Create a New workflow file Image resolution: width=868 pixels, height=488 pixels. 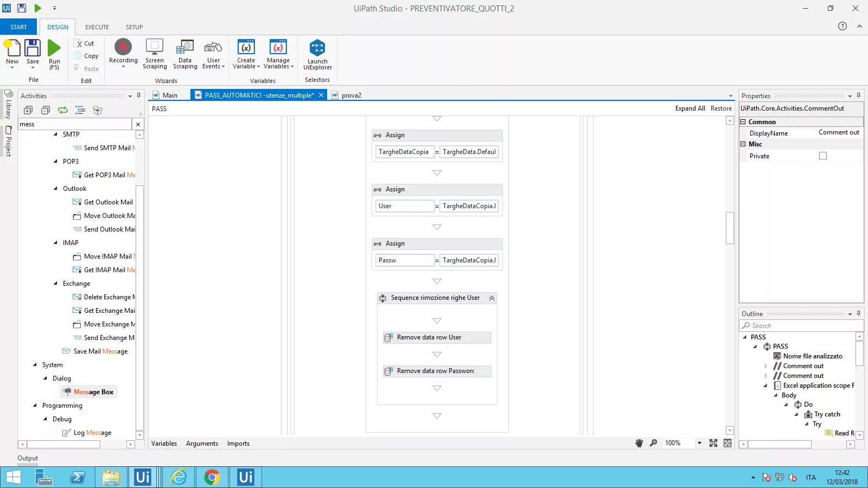coord(12,53)
